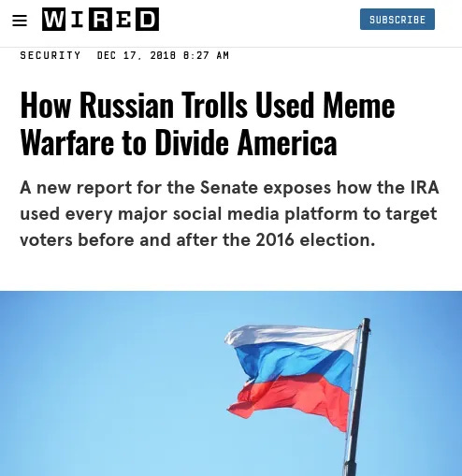Viewport: 462px width, 476px height.
Task: Click the article headline about Russian Trolls
Action: [208, 123]
